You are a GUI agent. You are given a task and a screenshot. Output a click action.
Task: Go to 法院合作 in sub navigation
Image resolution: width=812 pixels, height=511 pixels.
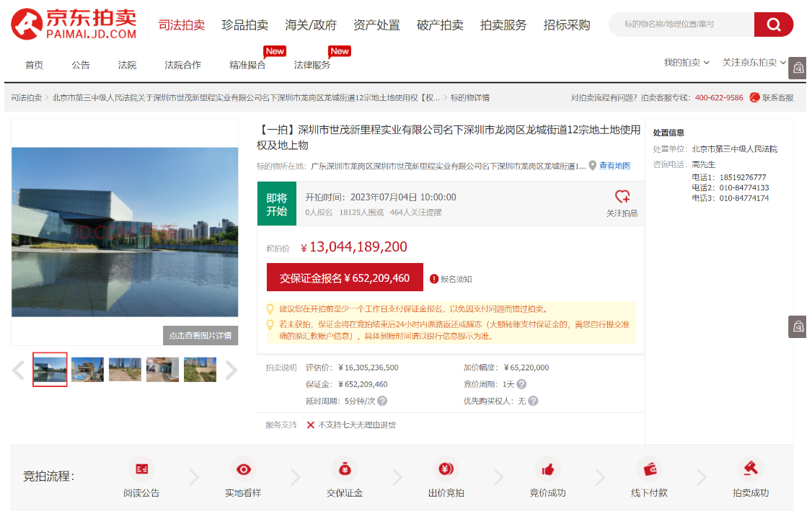coord(182,66)
